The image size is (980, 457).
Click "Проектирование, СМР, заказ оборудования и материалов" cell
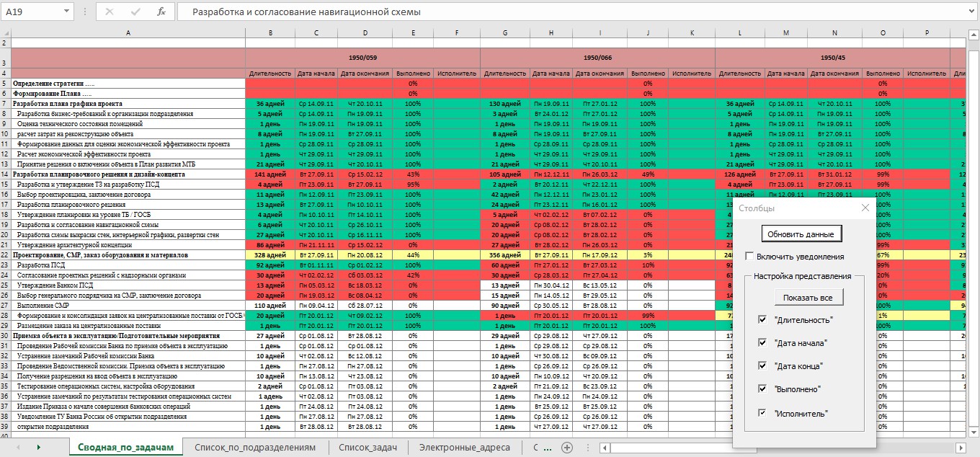128,255
